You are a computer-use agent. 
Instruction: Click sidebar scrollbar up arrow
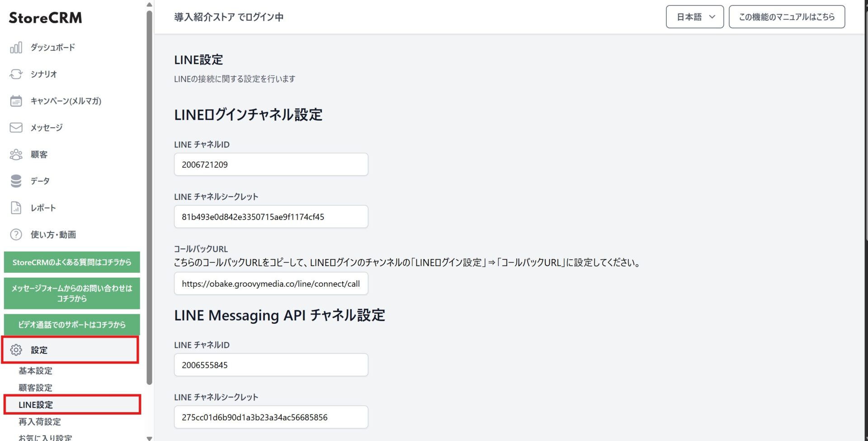149,5
